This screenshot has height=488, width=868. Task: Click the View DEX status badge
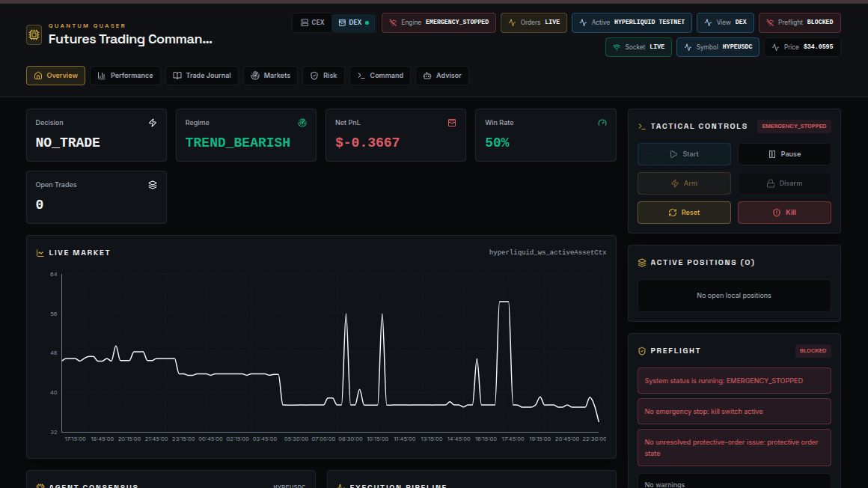(725, 22)
